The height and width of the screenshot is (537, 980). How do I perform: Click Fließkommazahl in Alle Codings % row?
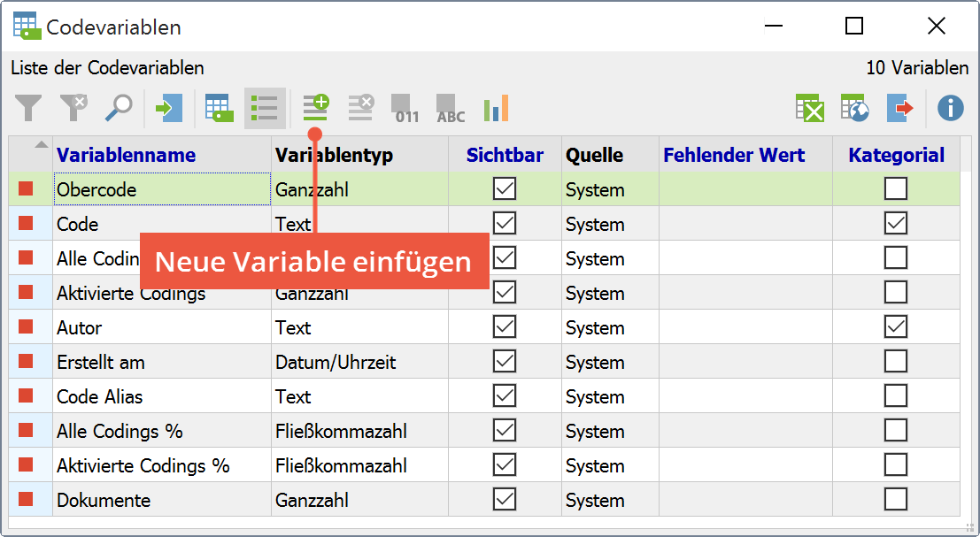click(341, 432)
